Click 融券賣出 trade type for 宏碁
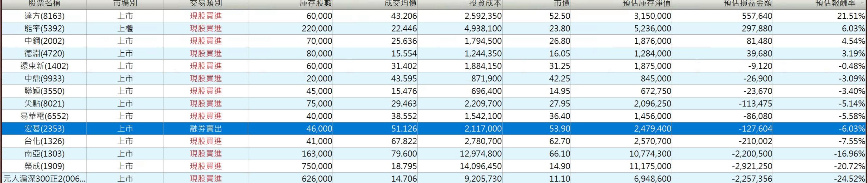Viewport: 868px width, 183px height. 205,128
